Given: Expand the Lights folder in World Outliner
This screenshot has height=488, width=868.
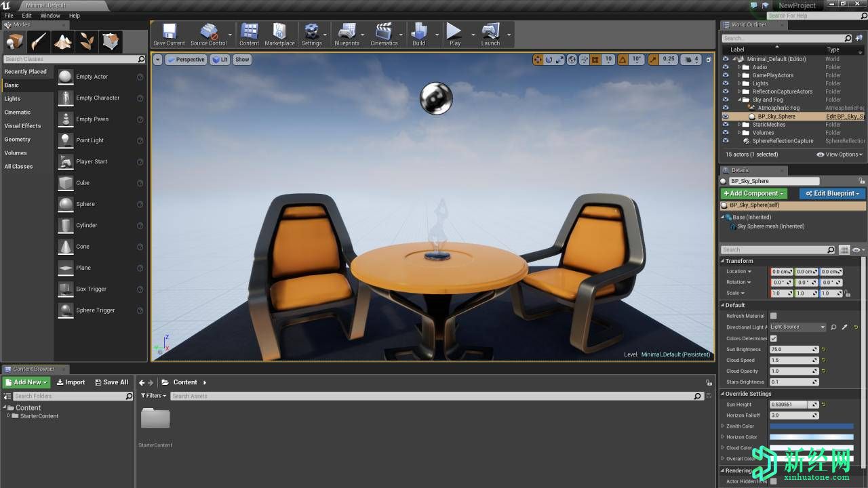Looking at the screenshot, I should pos(739,83).
